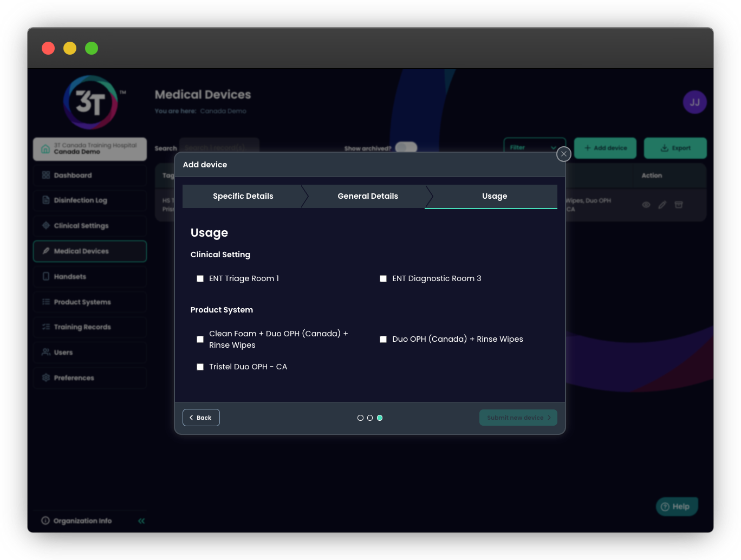This screenshot has height=560, width=741.
Task: Click the Product System section label
Action: pyautogui.click(x=222, y=310)
